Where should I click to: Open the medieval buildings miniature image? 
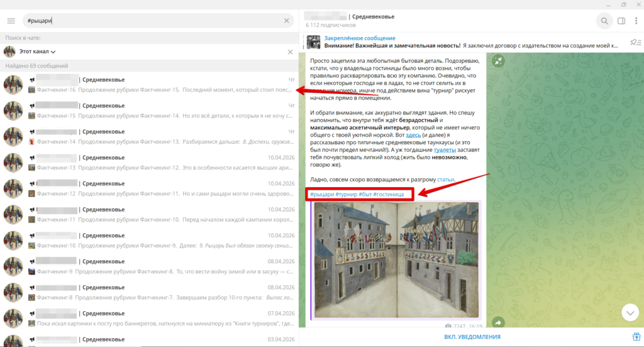pyautogui.click(x=396, y=260)
